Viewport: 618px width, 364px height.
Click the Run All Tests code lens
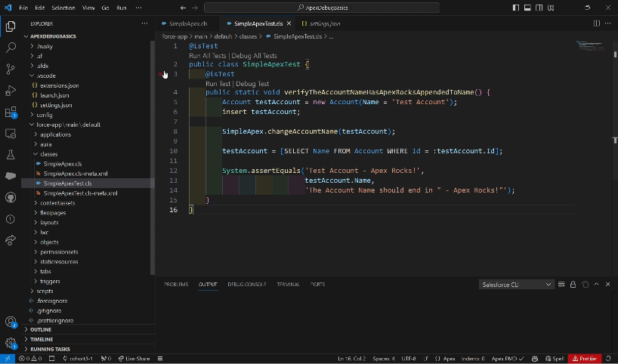(x=209, y=56)
